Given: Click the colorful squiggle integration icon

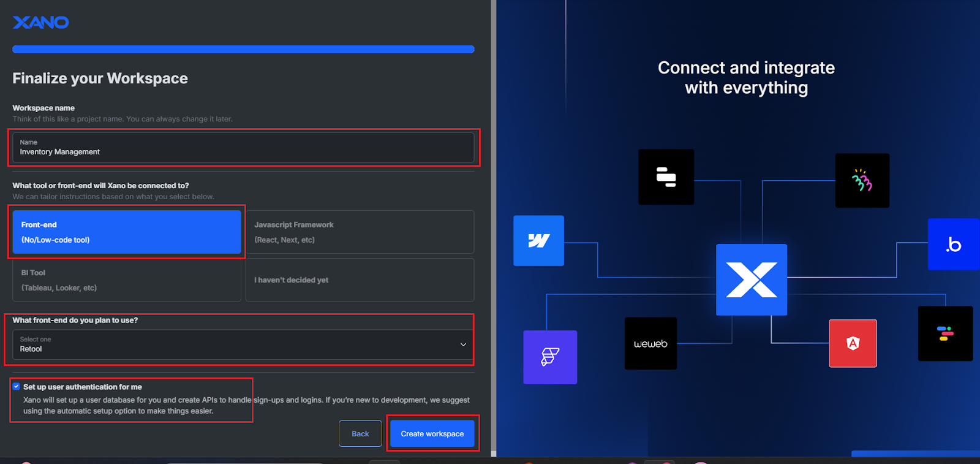Looking at the screenshot, I should (862, 180).
